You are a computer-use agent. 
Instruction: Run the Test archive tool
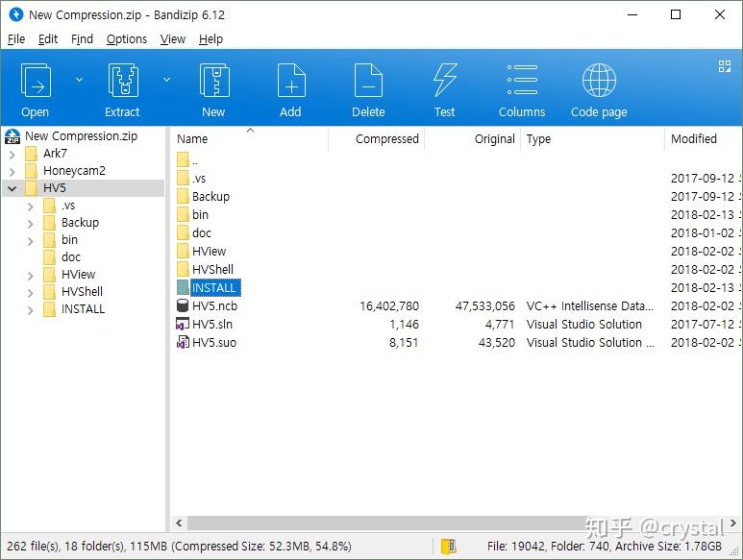click(x=445, y=80)
